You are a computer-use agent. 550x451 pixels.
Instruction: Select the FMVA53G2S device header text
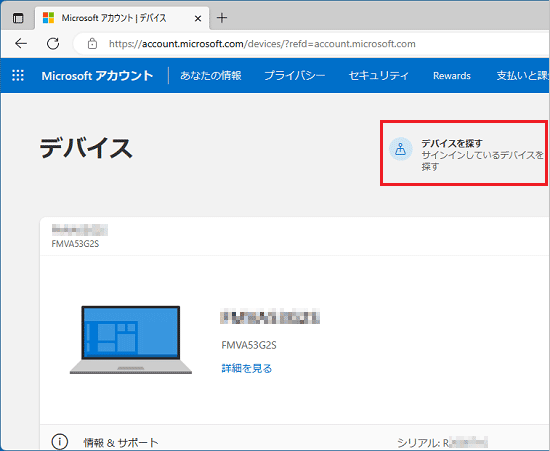pyautogui.click(x=75, y=244)
